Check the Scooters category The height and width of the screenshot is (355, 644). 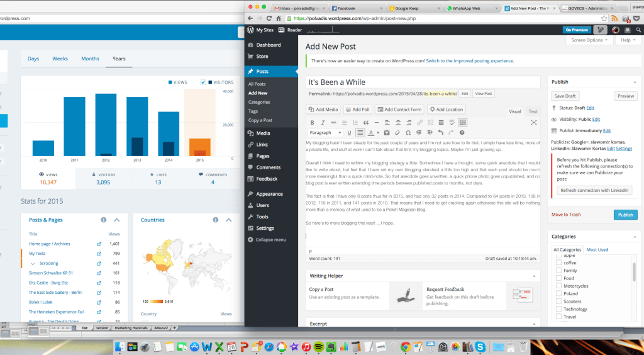click(x=558, y=301)
